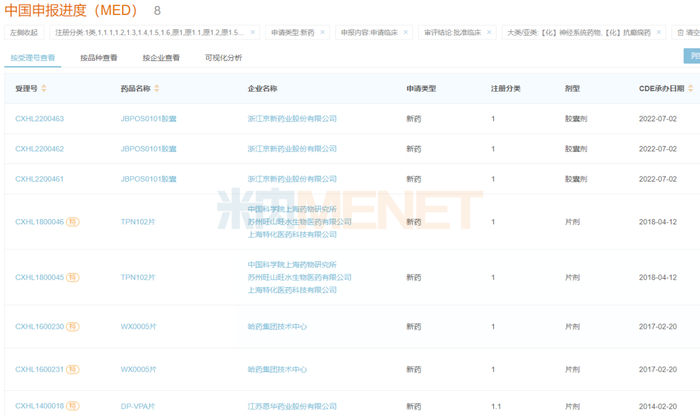
Task: Sort by CDE承办日期 using its sort arrows
Action: point(691,88)
